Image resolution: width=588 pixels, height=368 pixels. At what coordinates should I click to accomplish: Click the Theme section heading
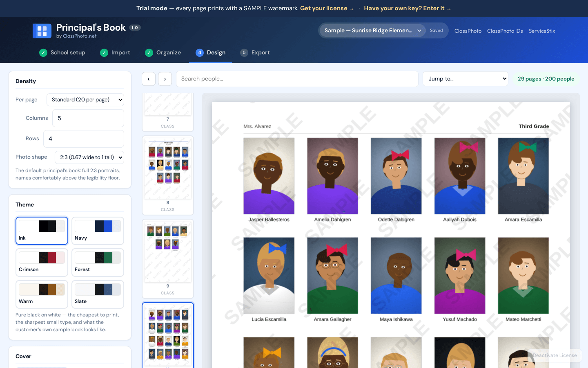coord(24,205)
